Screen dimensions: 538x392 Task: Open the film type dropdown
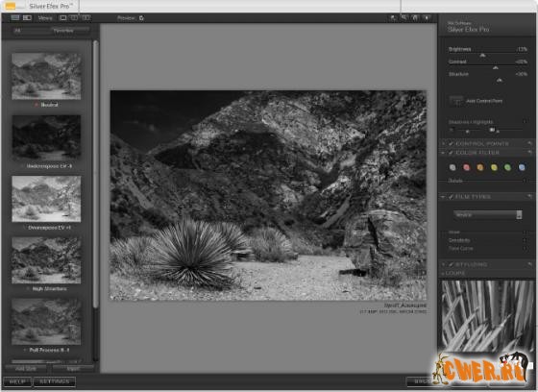(488, 215)
